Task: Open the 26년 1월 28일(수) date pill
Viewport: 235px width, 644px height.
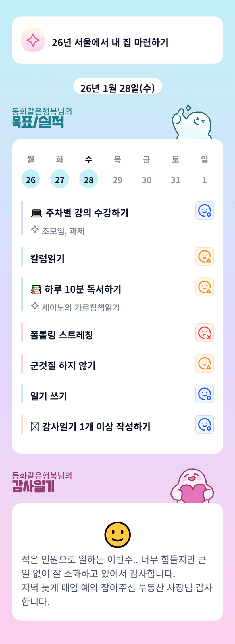Action: coord(117,88)
